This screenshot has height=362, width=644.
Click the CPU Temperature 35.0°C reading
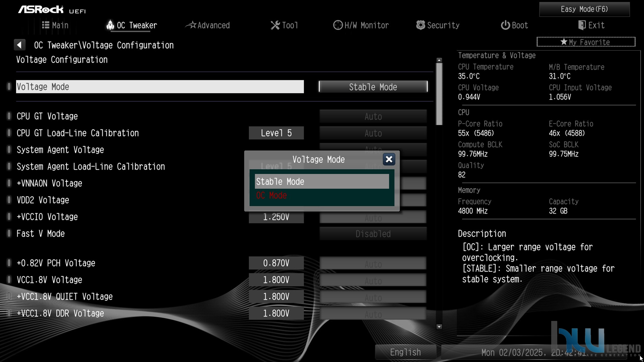pos(469,77)
